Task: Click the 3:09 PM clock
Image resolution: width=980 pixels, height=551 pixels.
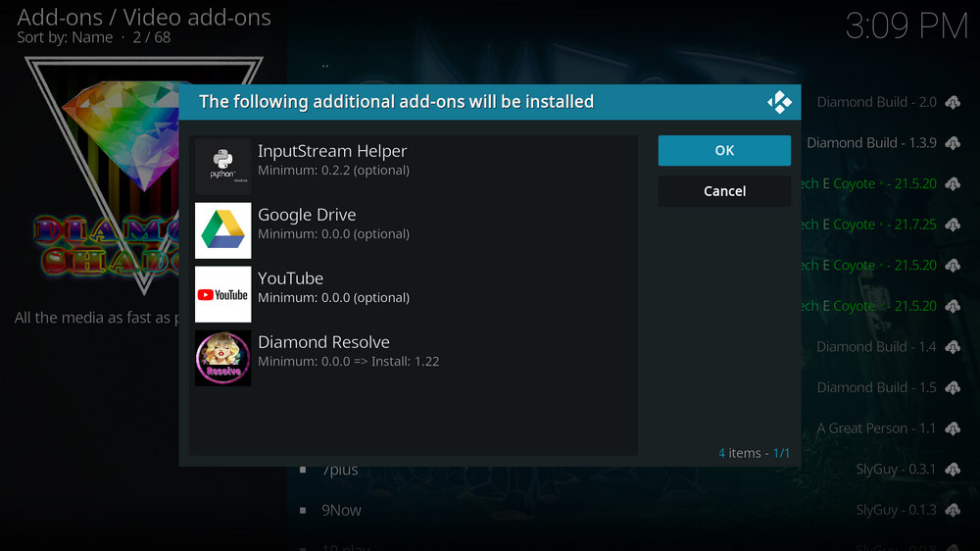Action: coord(906,26)
